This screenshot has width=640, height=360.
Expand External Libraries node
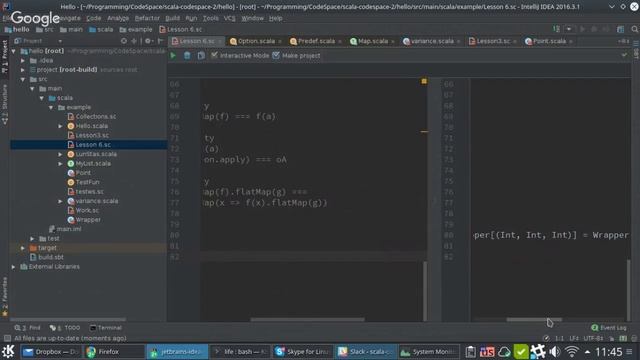click(x=14, y=267)
